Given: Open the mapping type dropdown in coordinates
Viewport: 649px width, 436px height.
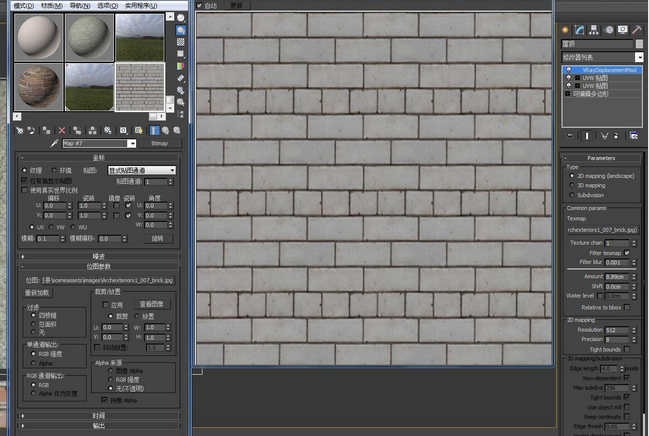Looking at the screenshot, I should click(142, 170).
